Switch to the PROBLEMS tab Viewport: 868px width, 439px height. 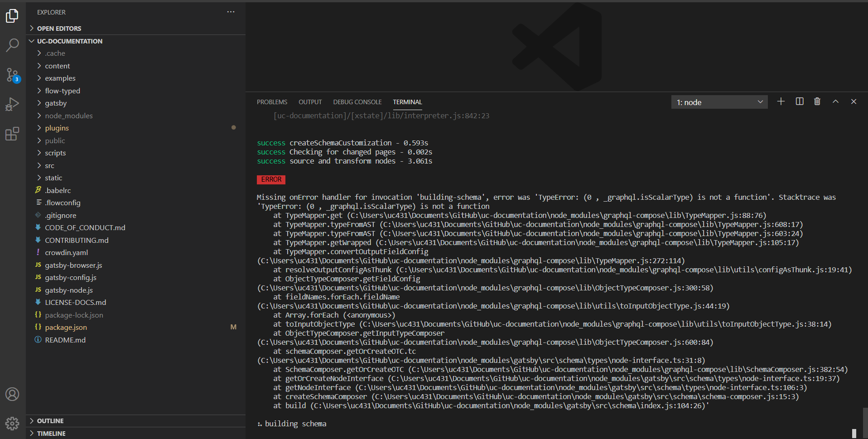click(272, 102)
